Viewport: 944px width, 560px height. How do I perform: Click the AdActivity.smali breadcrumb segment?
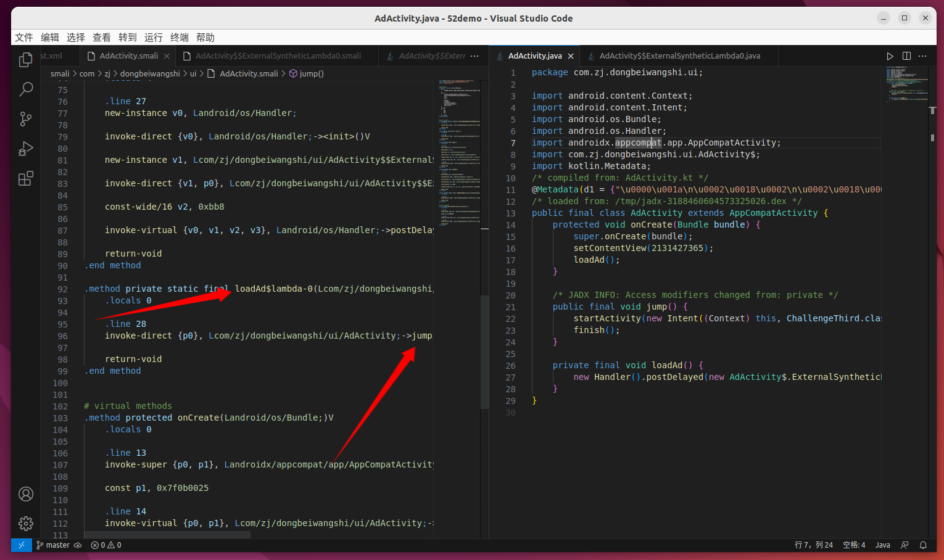[243, 74]
